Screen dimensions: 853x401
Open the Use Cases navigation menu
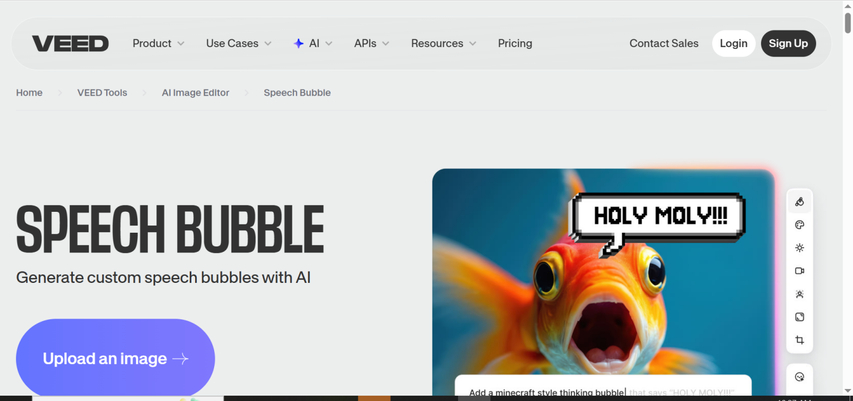pos(238,44)
